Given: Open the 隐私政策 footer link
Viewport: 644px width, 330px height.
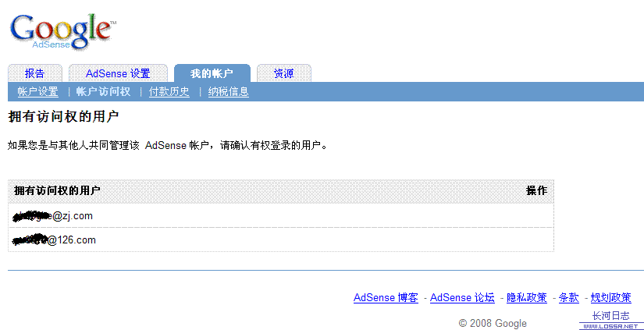Looking at the screenshot, I should click(x=527, y=297).
